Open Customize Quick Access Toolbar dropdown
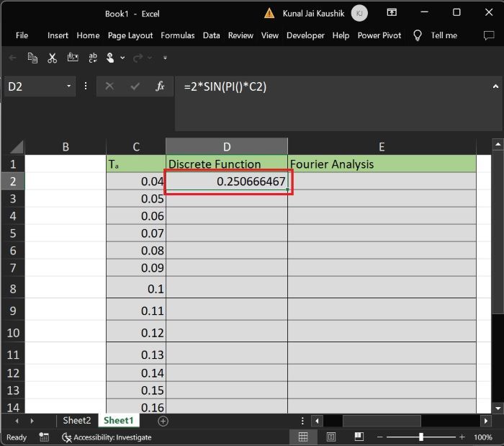This screenshot has width=504, height=446. [166, 58]
